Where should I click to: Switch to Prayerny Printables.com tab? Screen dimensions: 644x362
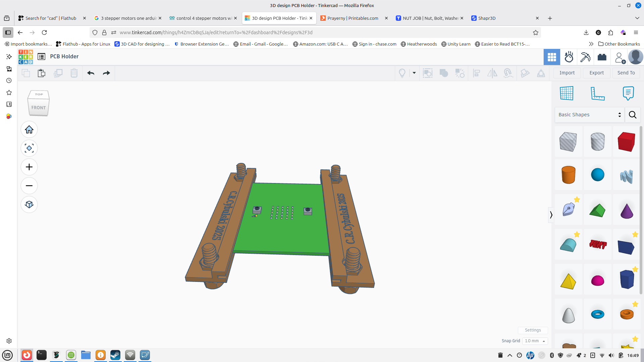point(352,18)
